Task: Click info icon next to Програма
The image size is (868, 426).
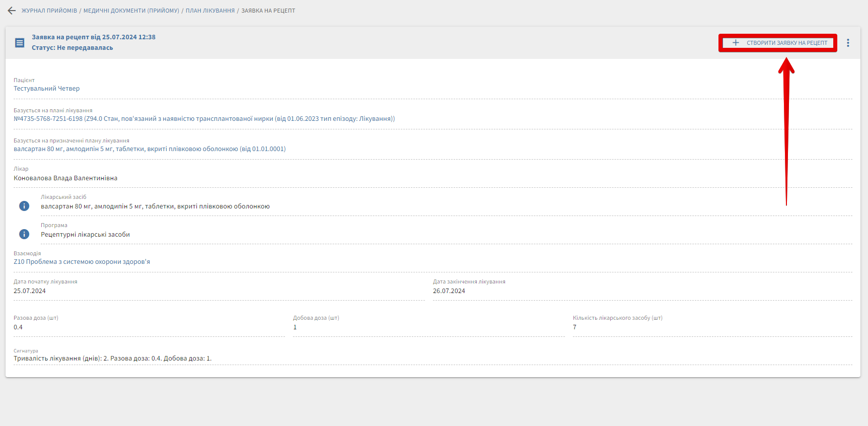Action: tap(24, 234)
